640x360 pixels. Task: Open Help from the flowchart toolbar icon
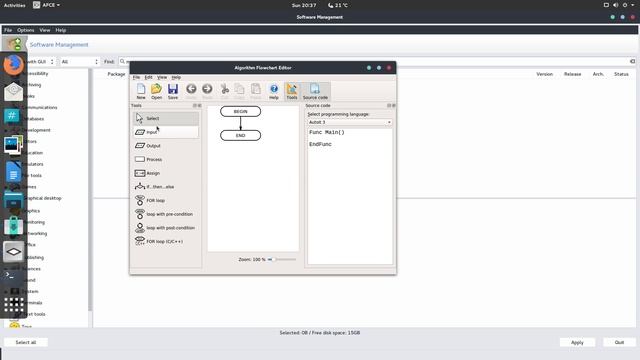(x=274, y=91)
